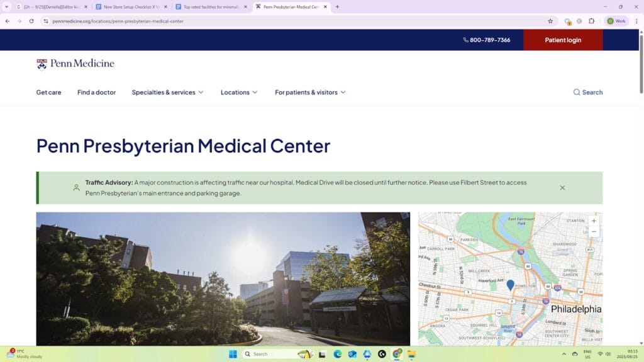
Task: Click the Patient login button
Action: coord(563,40)
